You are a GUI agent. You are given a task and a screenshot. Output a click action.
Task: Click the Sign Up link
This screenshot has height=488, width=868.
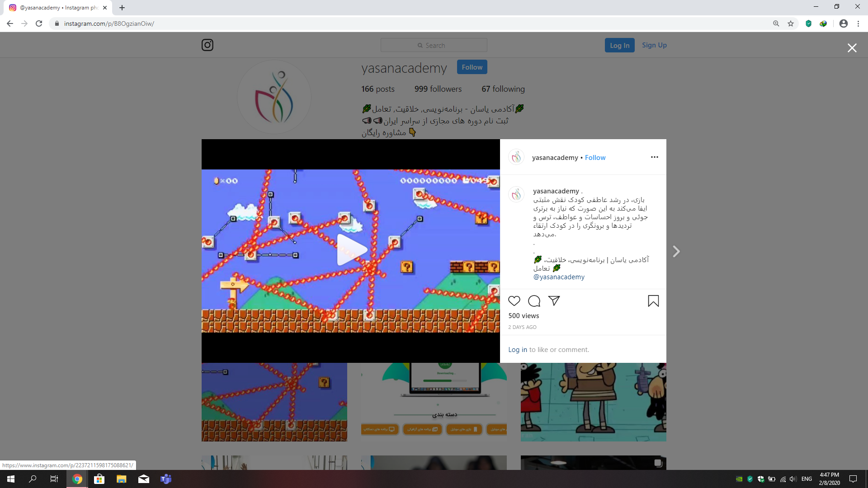[654, 45]
